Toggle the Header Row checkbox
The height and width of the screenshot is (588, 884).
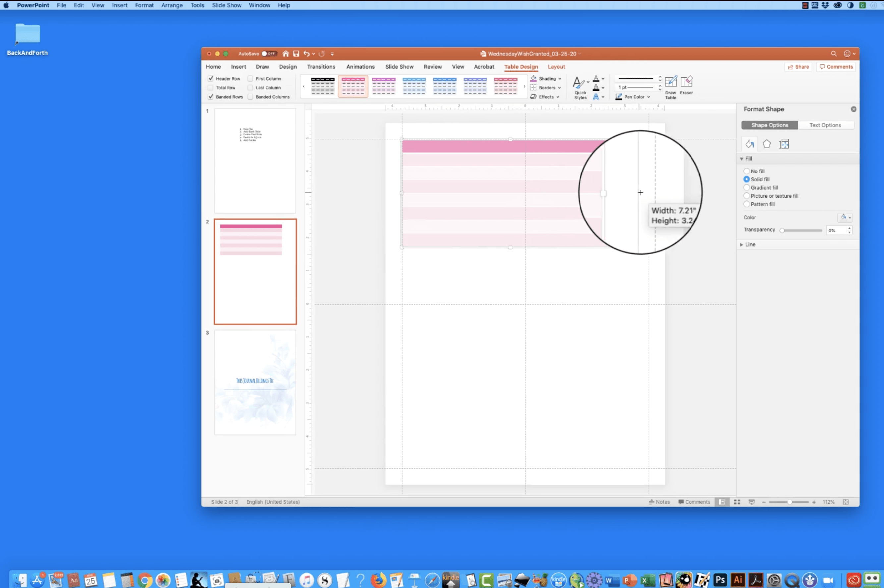(211, 78)
